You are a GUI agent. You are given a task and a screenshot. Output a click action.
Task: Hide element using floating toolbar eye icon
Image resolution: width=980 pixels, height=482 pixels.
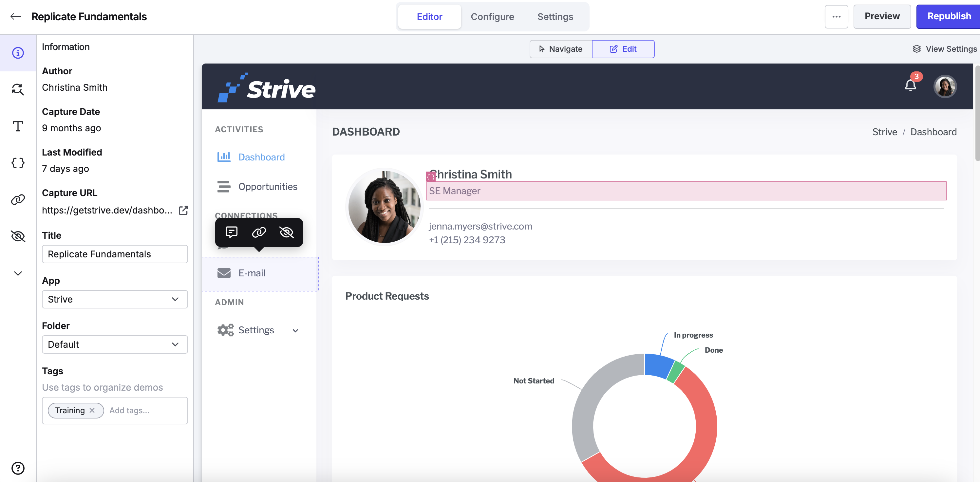coord(287,232)
